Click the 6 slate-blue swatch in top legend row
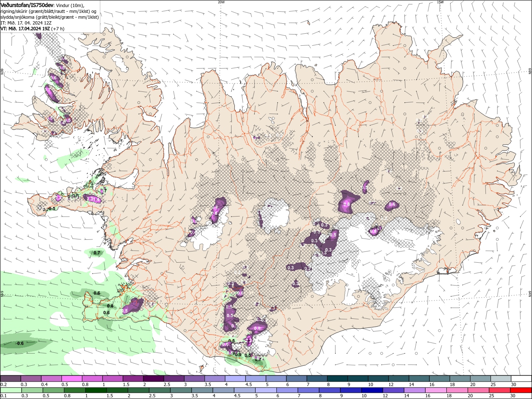This screenshot has width=532, height=399. [296, 379]
